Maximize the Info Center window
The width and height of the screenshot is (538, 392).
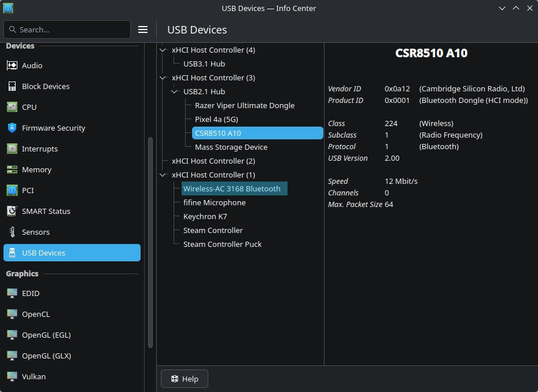click(x=515, y=8)
